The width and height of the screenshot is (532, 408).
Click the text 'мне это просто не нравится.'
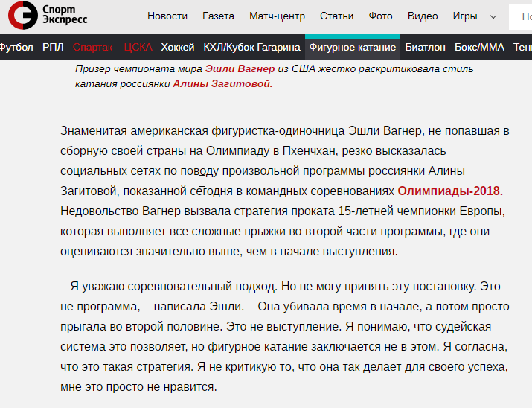[x=138, y=386]
